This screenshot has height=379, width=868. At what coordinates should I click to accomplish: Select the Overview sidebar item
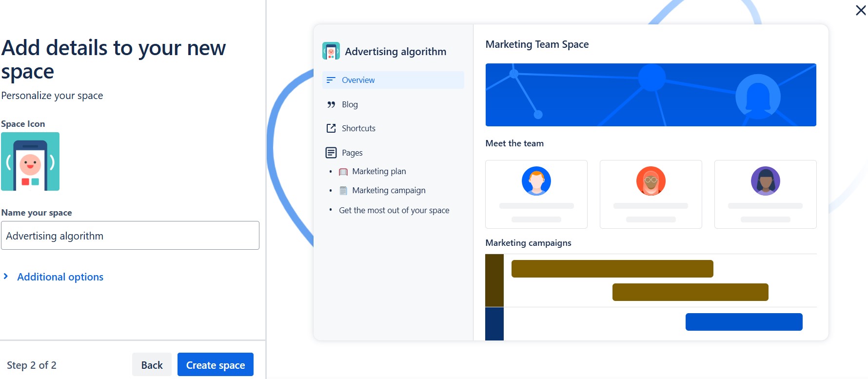[x=393, y=80]
